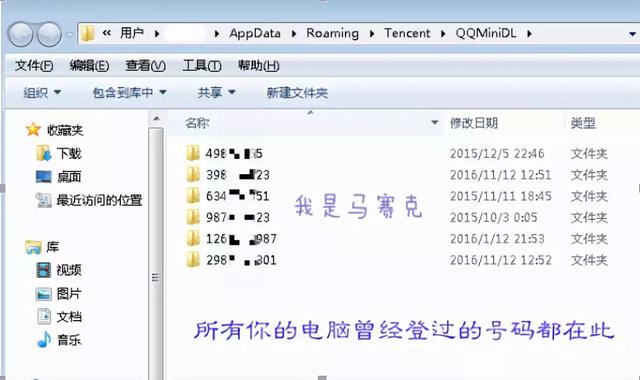640x380 pixels.
Task: Click the Roaming breadcrumb segment
Action: click(333, 33)
